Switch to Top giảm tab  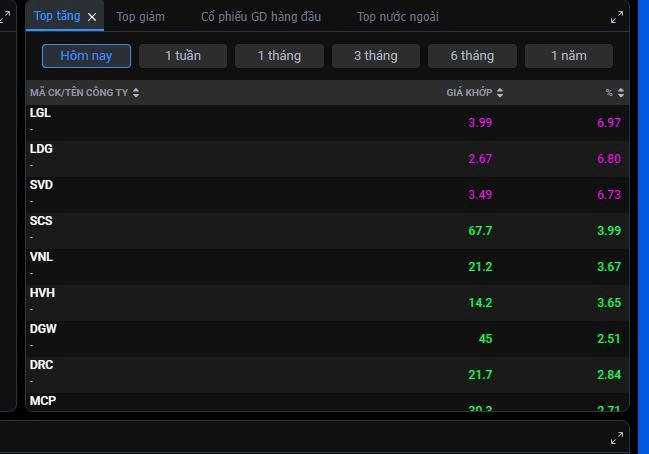tap(140, 17)
